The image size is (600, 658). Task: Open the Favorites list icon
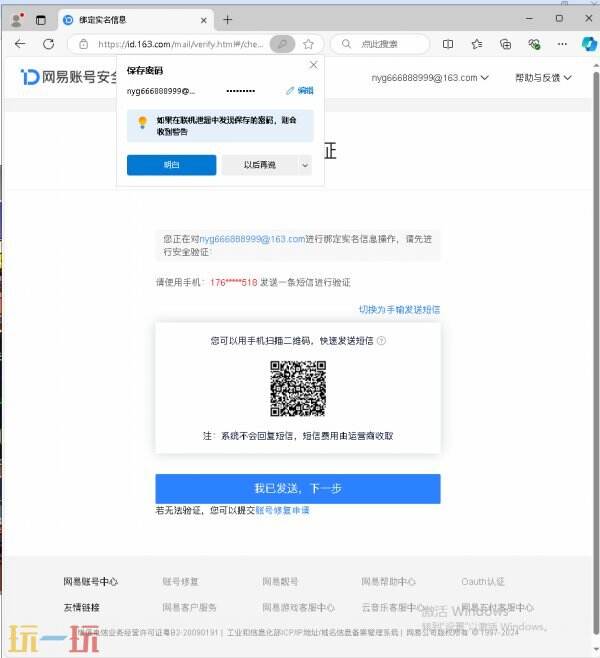(x=477, y=44)
